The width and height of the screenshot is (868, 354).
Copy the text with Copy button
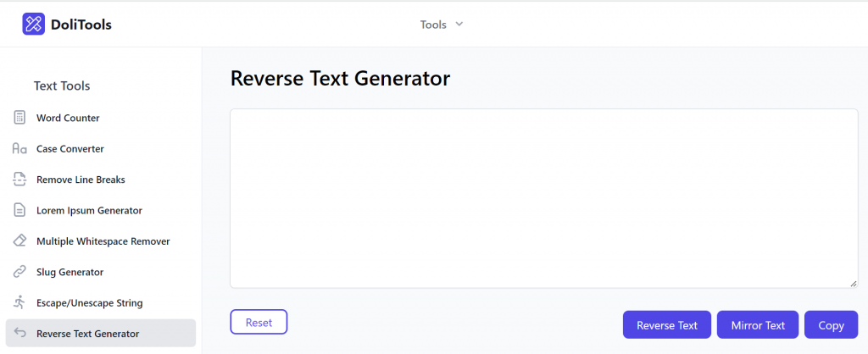pos(831,325)
